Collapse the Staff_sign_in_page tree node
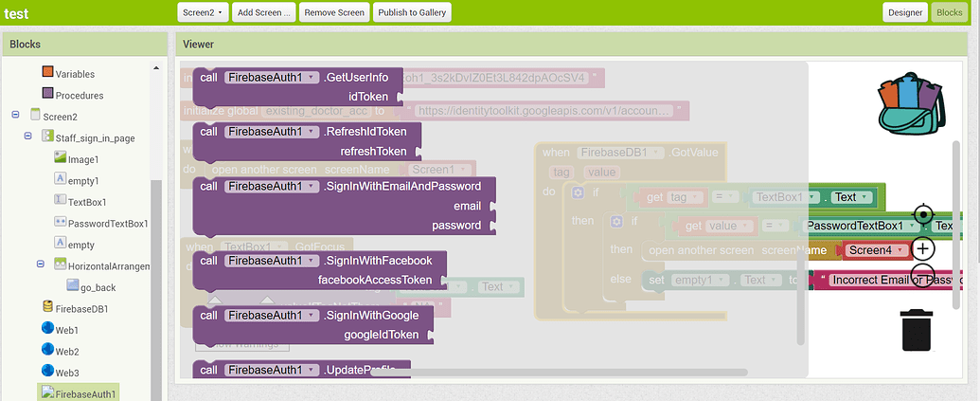Viewport: 980px width, 401px height. pyautogui.click(x=28, y=137)
